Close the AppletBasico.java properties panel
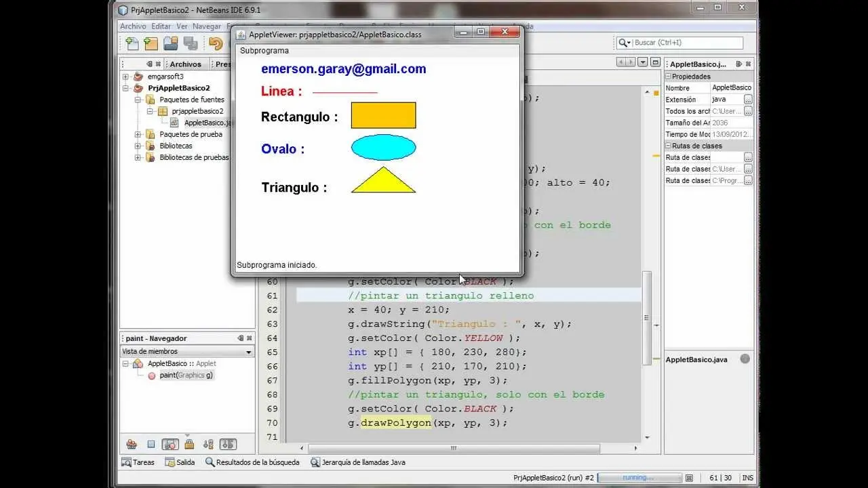Viewport: 868px width, 488px height. click(749, 64)
